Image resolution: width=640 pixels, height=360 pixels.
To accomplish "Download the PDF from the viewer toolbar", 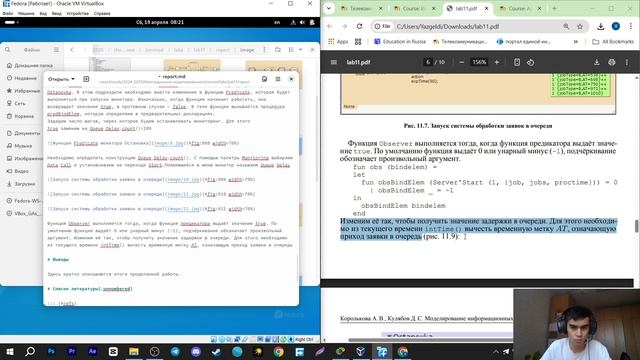I will pos(597,62).
